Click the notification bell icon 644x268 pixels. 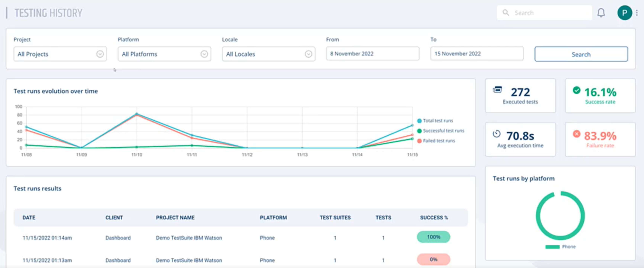(601, 12)
